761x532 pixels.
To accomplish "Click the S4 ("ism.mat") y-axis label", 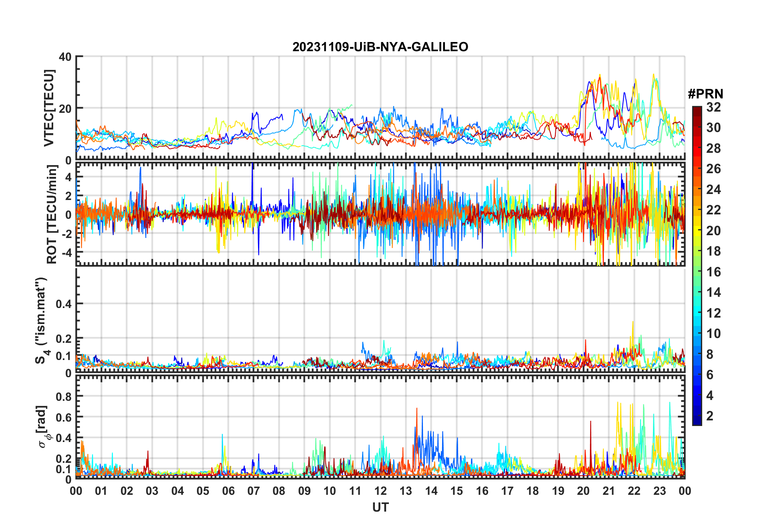I will click(42, 320).
